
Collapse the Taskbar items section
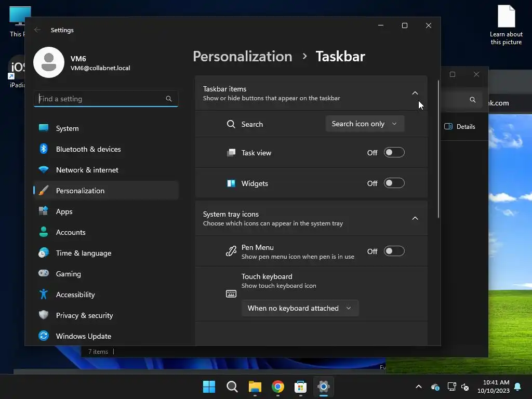click(x=415, y=93)
